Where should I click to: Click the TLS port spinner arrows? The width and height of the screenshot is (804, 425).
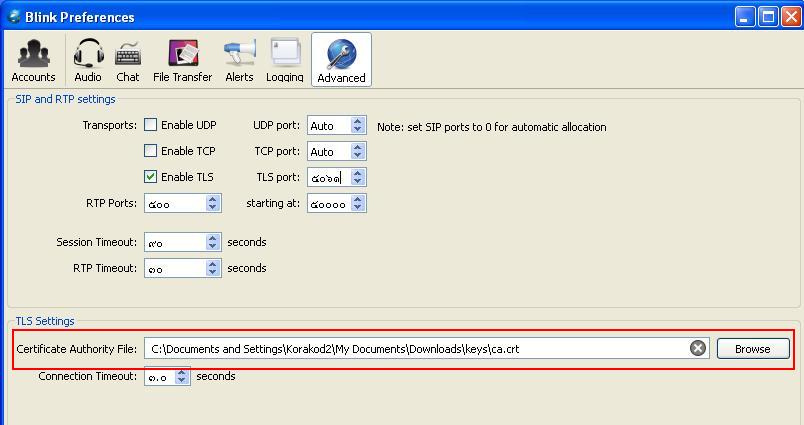coord(358,177)
